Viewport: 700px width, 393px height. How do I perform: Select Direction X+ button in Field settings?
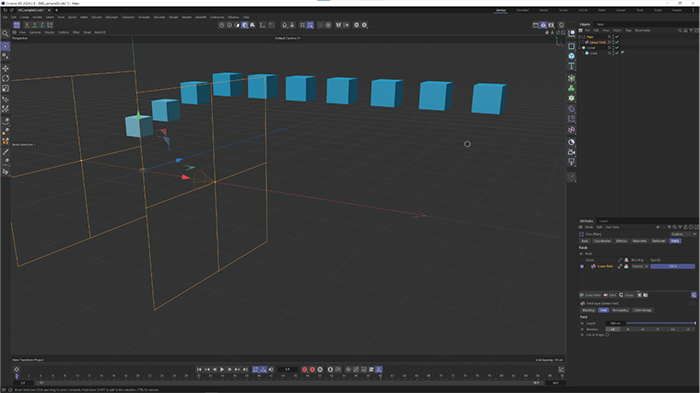612,329
